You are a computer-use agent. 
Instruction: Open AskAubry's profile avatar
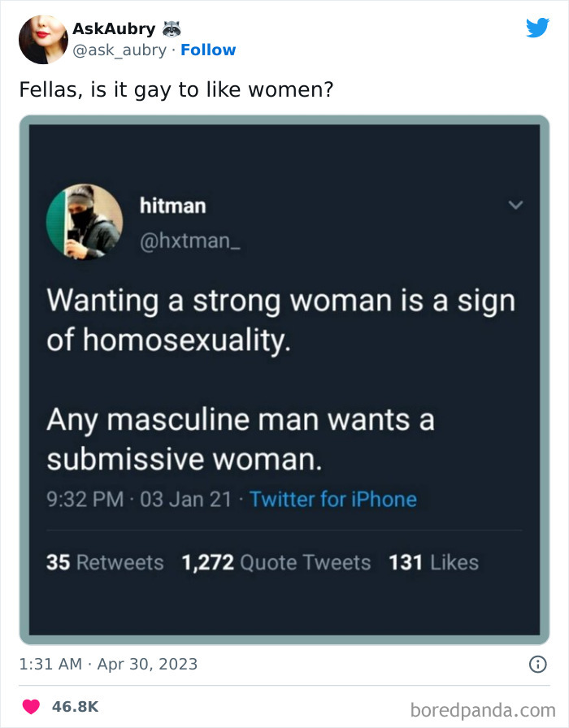(43, 40)
